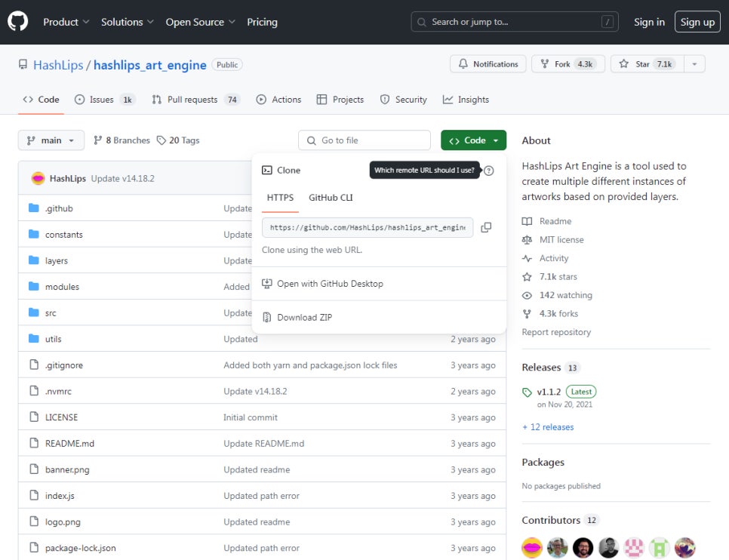Click the banner.png file icon
The height and width of the screenshot is (560, 729).
coord(33,469)
